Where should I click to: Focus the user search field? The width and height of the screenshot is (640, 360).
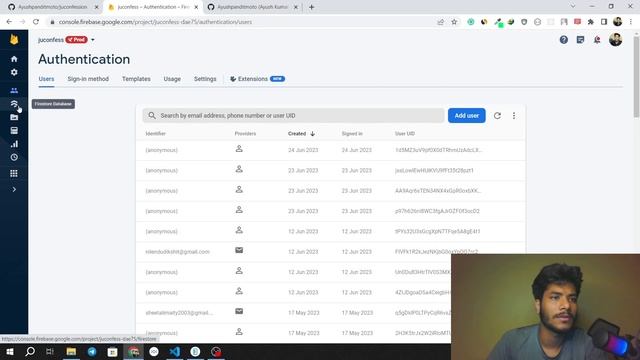tap(293, 116)
